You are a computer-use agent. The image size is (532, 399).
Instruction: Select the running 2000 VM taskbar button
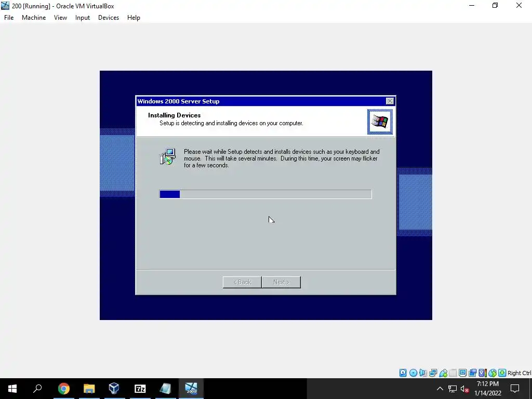(x=191, y=389)
